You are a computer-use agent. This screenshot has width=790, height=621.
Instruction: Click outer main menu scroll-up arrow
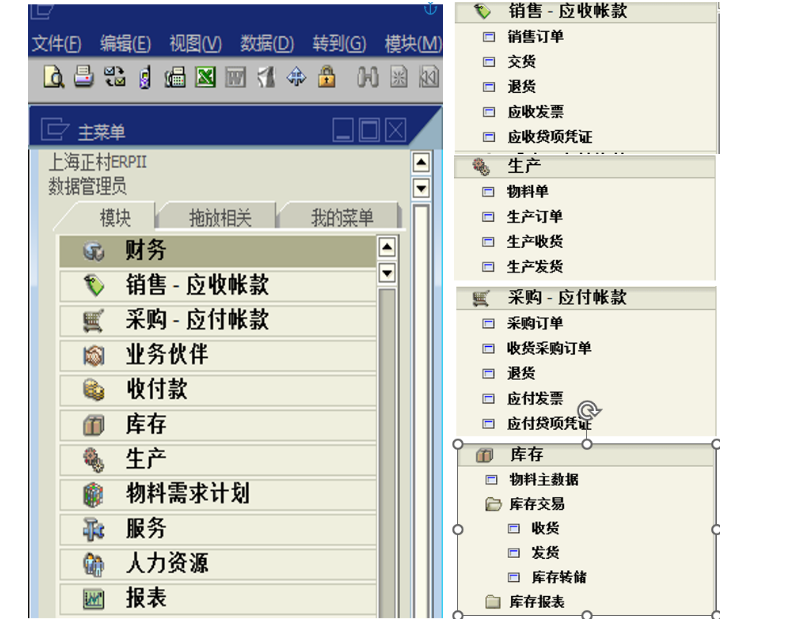[x=421, y=162]
